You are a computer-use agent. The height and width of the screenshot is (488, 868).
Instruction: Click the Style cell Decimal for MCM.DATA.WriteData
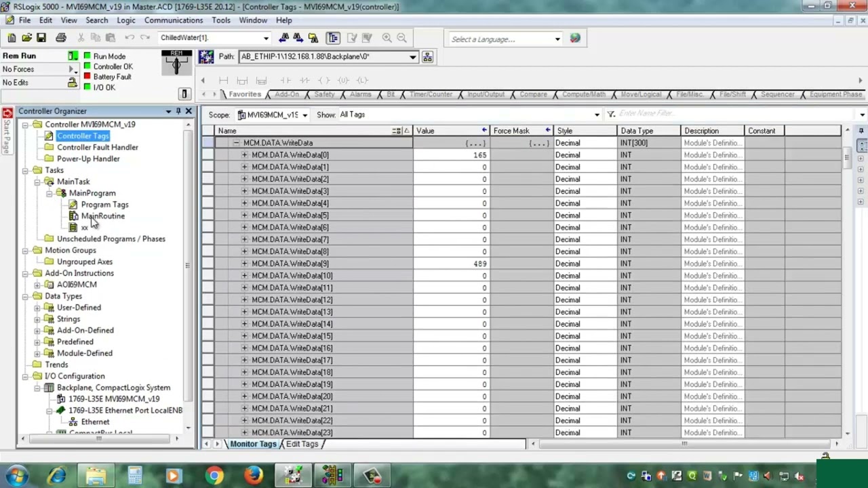click(585, 143)
